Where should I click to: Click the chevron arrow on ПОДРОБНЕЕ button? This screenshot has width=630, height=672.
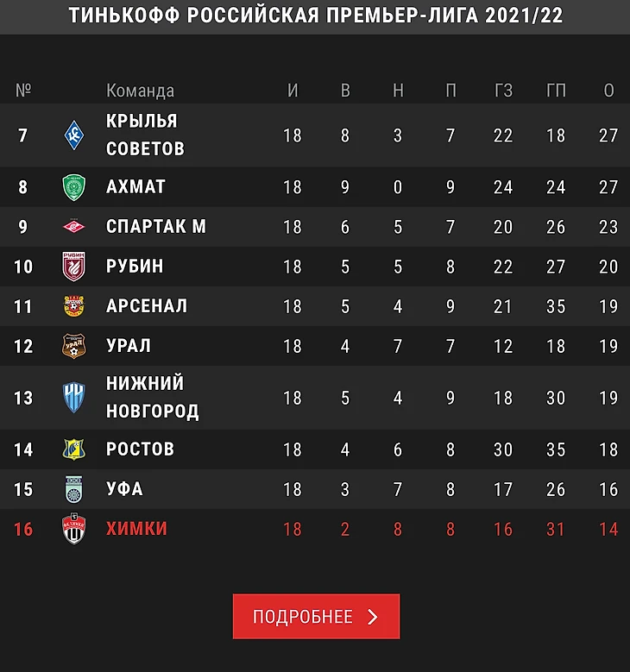[x=373, y=617]
